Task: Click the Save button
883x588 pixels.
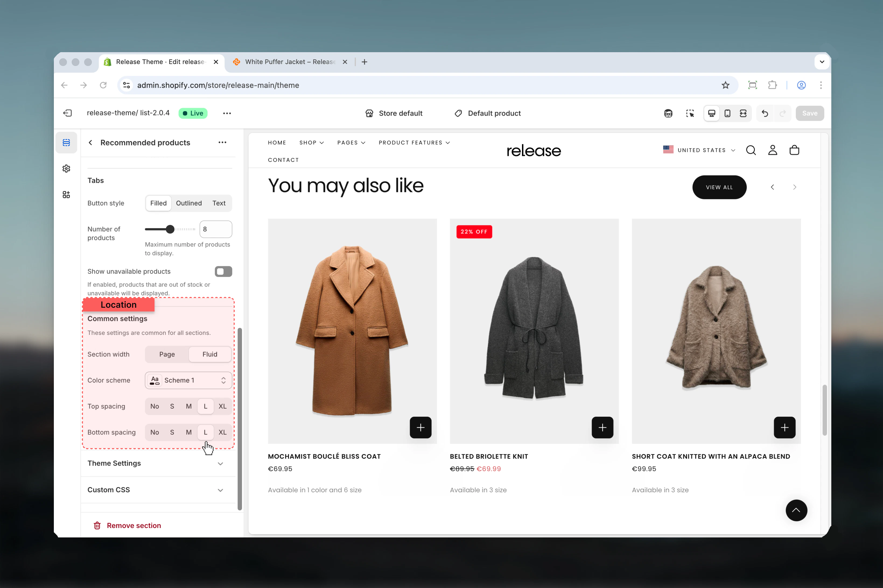Action: (x=810, y=113)
